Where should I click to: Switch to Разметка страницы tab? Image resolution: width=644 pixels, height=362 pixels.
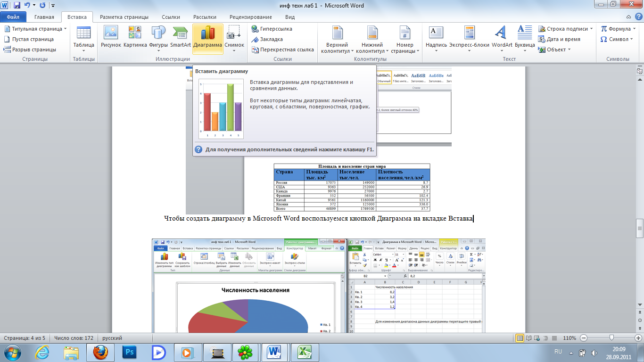(124, 17)
